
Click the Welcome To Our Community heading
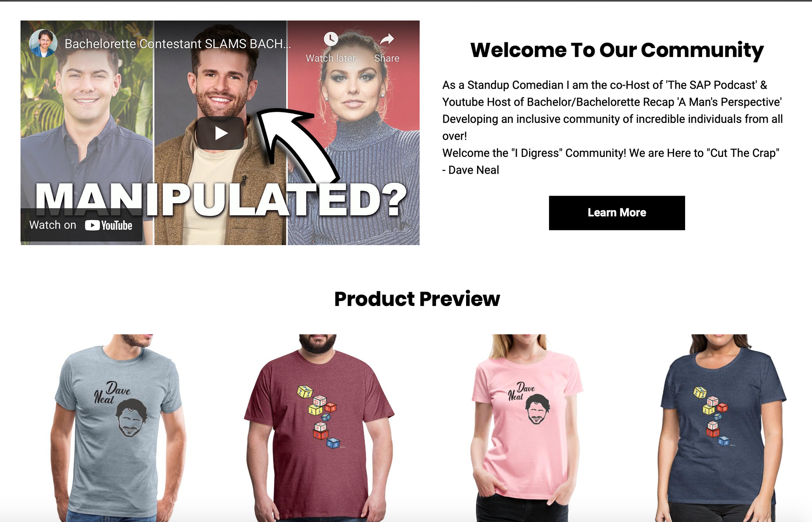[x=617, y=50]
